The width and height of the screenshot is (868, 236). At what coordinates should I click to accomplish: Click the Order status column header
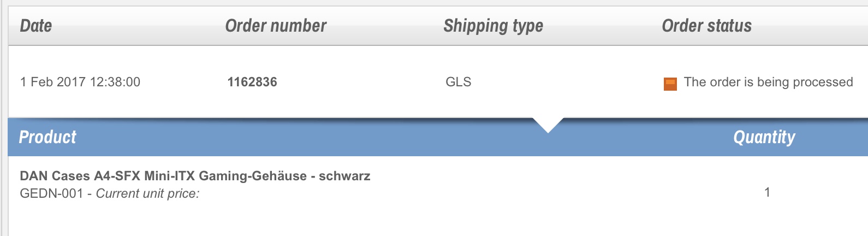click(x=706, y=26)
